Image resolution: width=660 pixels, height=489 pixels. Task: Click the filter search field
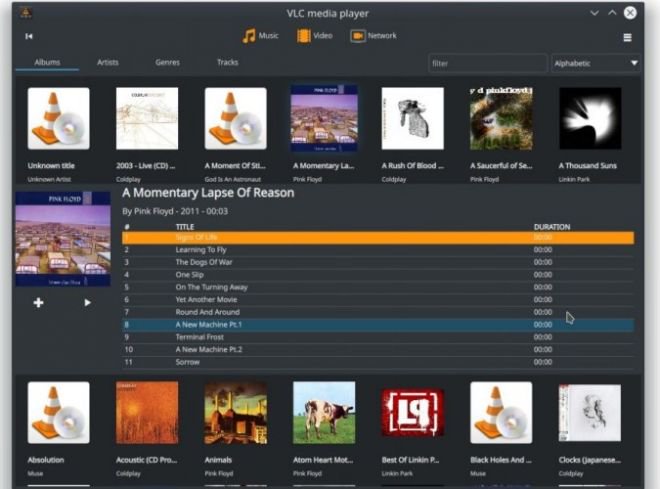click(x=487, y=64)
